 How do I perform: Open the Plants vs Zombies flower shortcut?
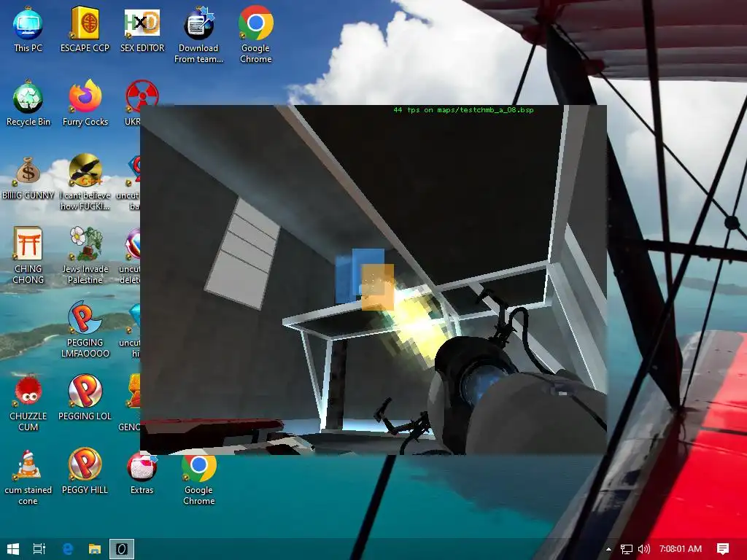pos(85,256)
